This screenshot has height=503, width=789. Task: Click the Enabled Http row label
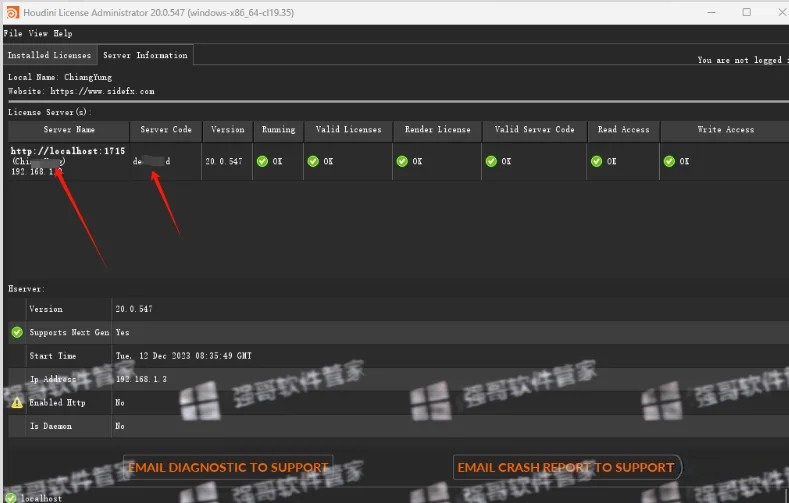click(57, 403)
